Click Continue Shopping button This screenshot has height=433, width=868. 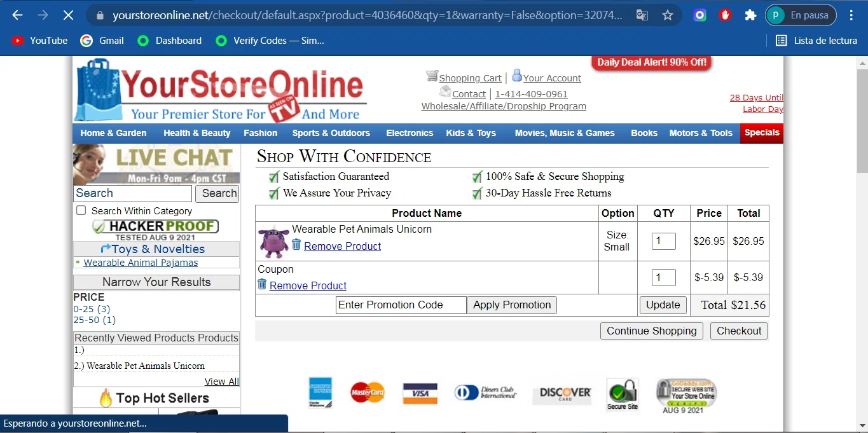click(652, 331)
